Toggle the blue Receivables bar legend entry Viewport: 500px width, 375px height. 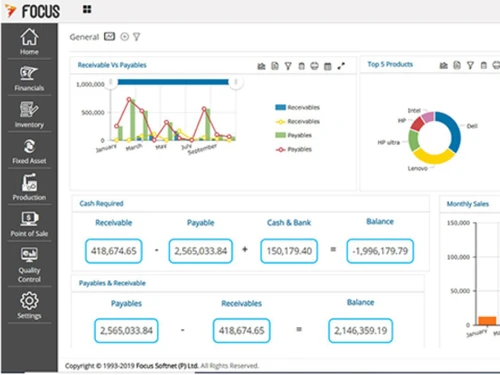pyautogui.click(x=297, y=107)
